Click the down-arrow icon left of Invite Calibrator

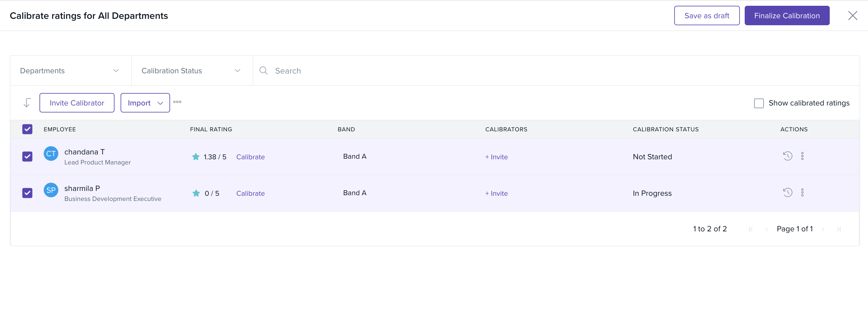(27, 102)
